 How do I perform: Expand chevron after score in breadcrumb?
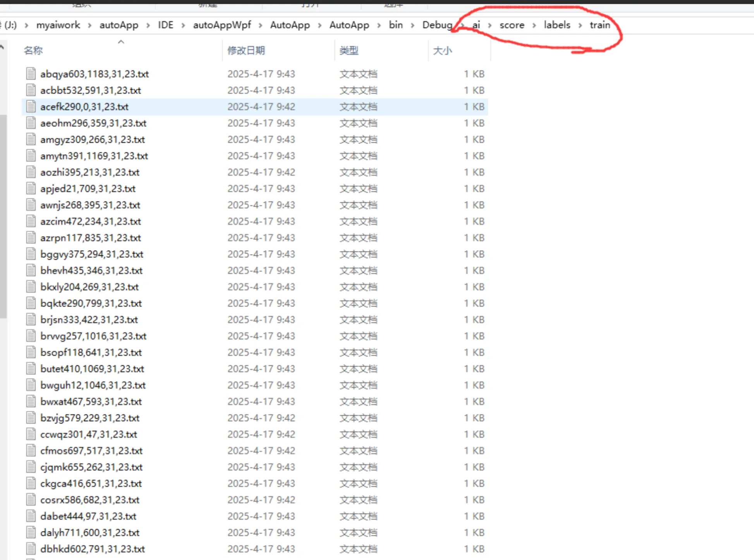[x=534, y=25]
